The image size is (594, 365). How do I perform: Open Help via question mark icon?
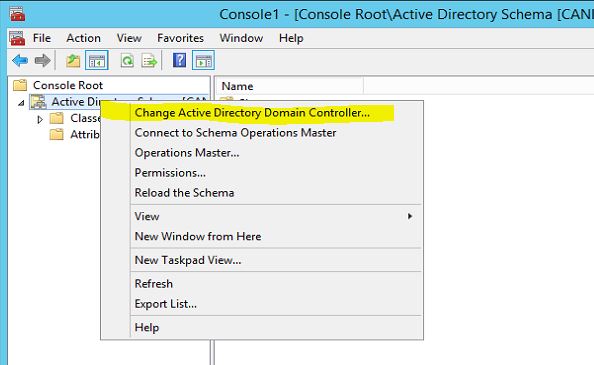pyautogui.click(x=179, y=60)
